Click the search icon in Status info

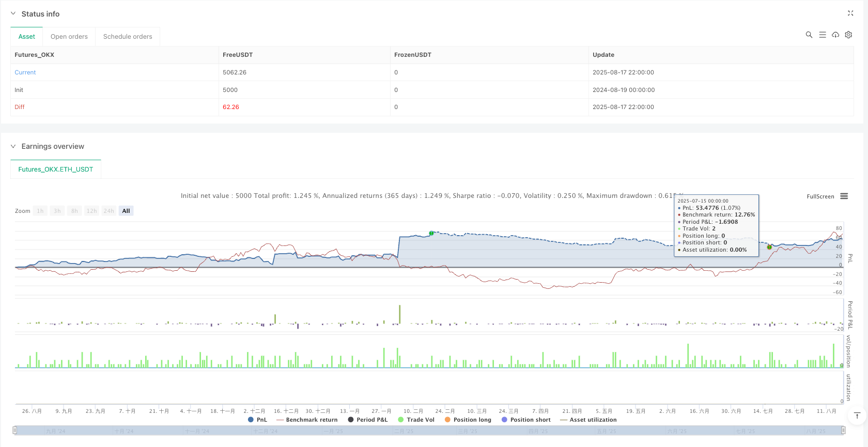click(809, 35)
